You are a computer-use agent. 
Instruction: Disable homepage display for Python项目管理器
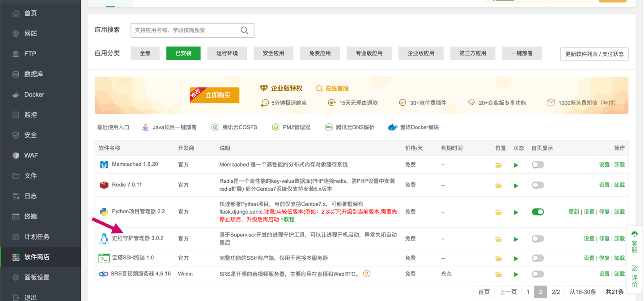538,211
